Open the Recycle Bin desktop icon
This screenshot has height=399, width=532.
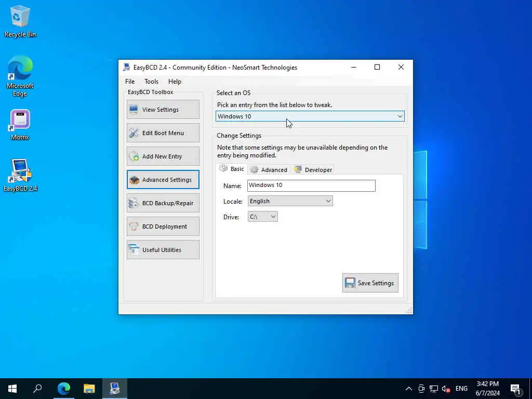pos(20,22)
